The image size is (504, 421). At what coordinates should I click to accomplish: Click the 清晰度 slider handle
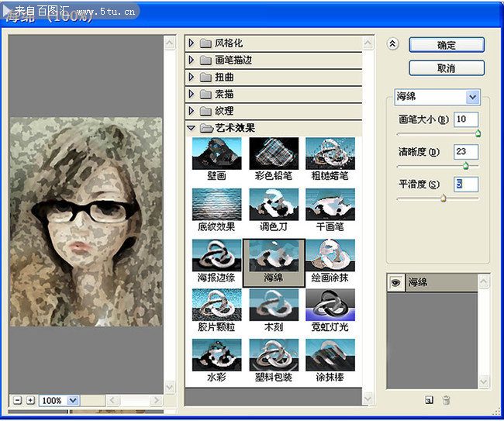click(466, 166)
